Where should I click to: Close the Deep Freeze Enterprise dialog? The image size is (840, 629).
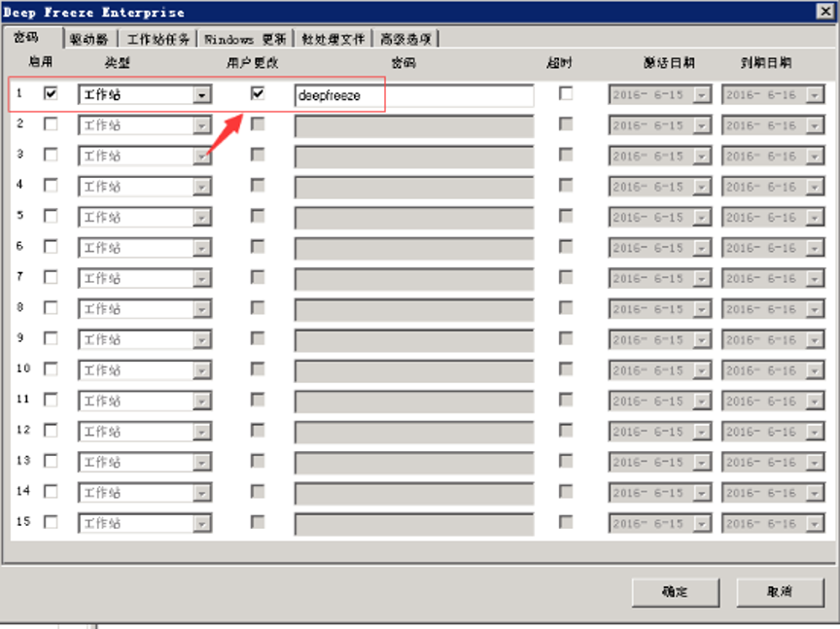pos(825,12)
